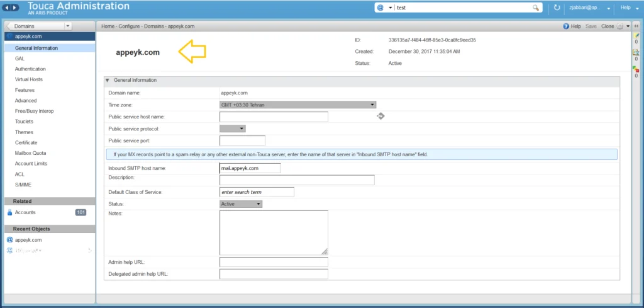Click the Accounts person icon under Related
The image size is (644, 308).
tap(10, 213)
